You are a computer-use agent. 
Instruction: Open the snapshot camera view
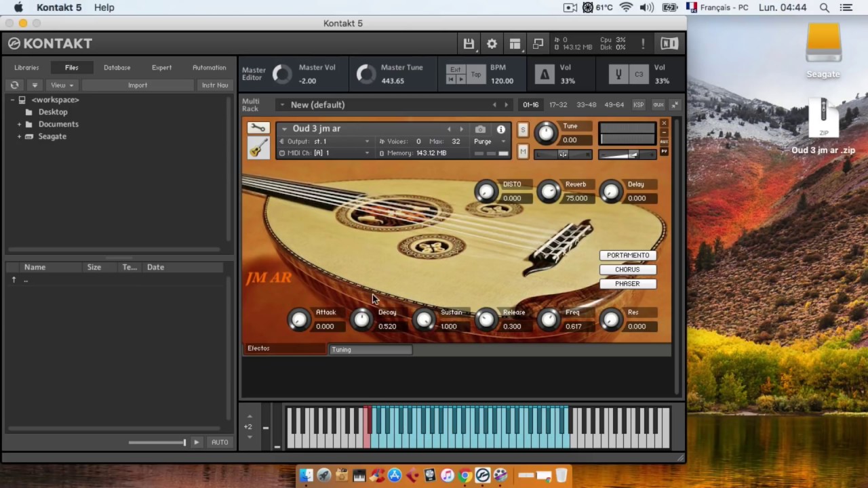[x=480, y=129]
